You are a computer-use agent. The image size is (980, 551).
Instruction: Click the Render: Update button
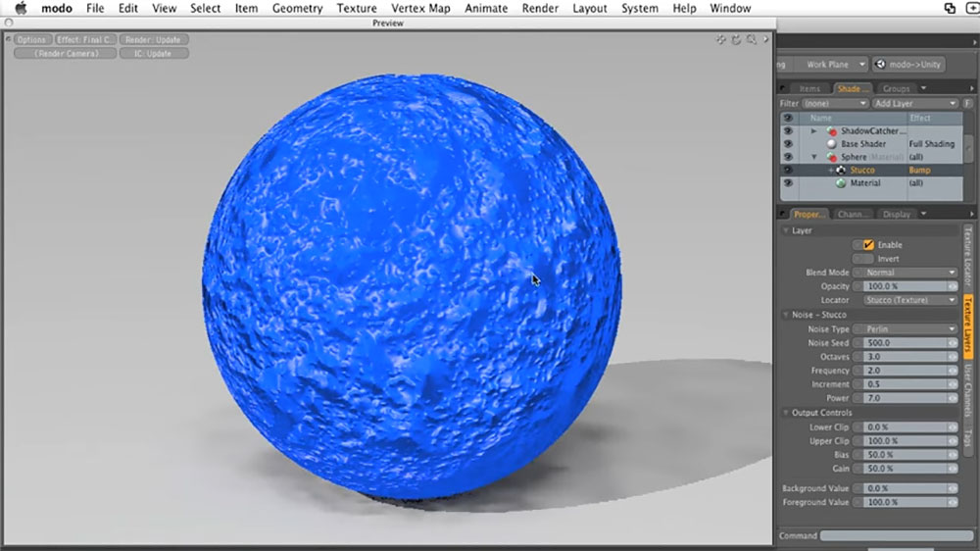(x=153, y=39)
